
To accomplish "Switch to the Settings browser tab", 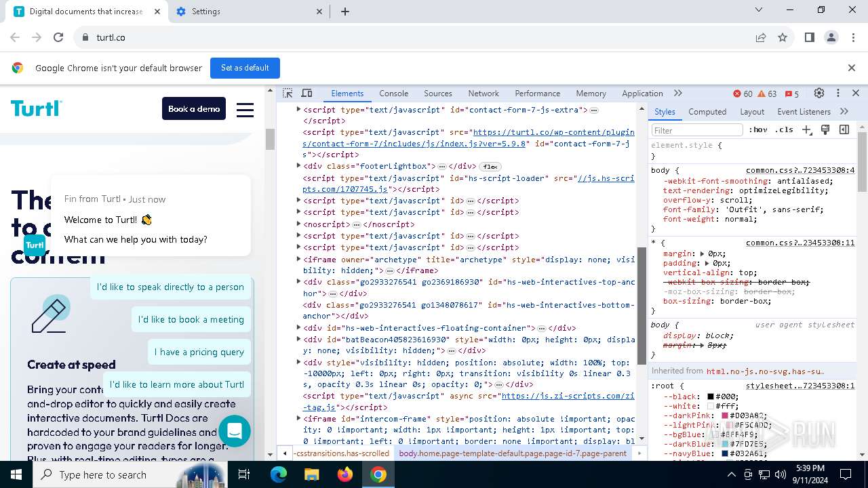I will click(x=249, y=12).
